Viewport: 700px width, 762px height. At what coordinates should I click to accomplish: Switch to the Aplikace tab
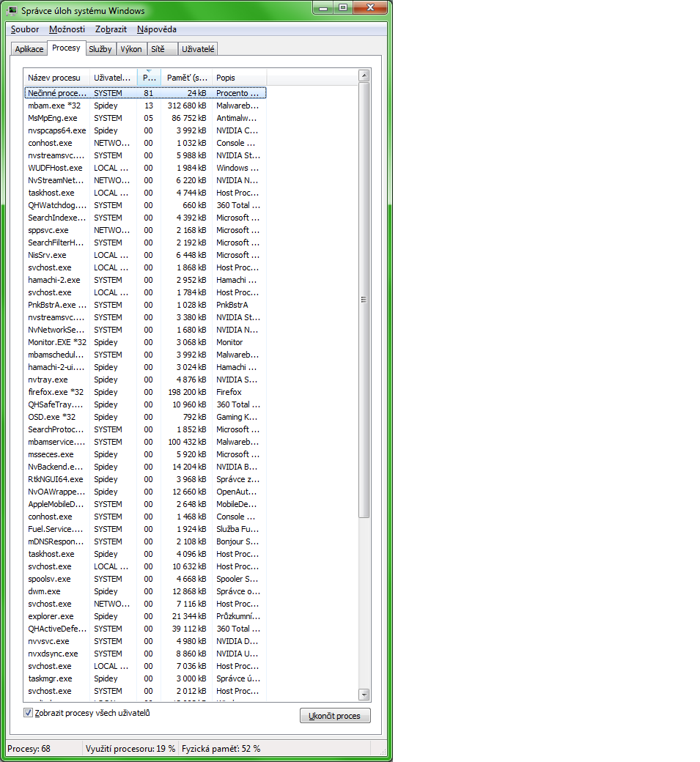(x=29, y=49)
